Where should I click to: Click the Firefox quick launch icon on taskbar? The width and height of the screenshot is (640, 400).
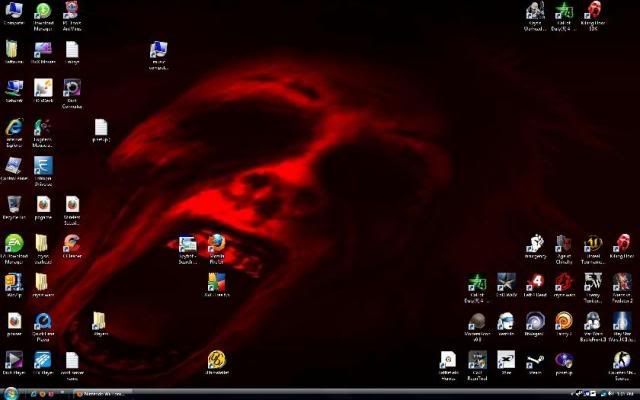click(x=42, y=394)
